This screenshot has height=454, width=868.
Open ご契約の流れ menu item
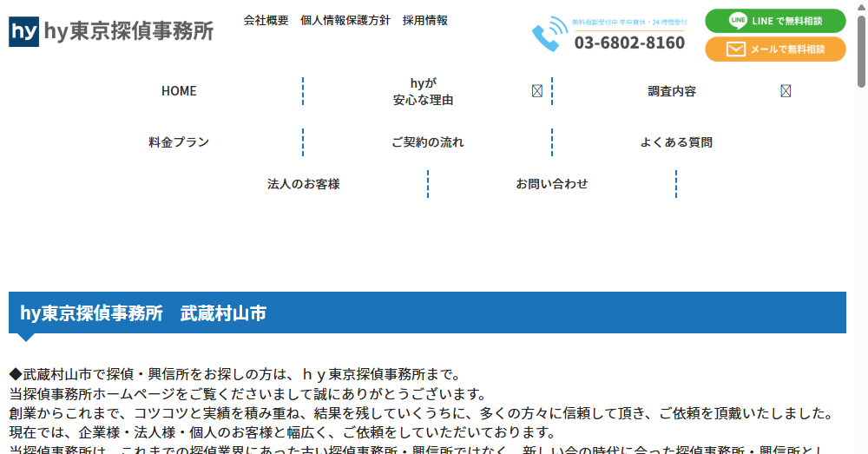click(x=427, y=142)
